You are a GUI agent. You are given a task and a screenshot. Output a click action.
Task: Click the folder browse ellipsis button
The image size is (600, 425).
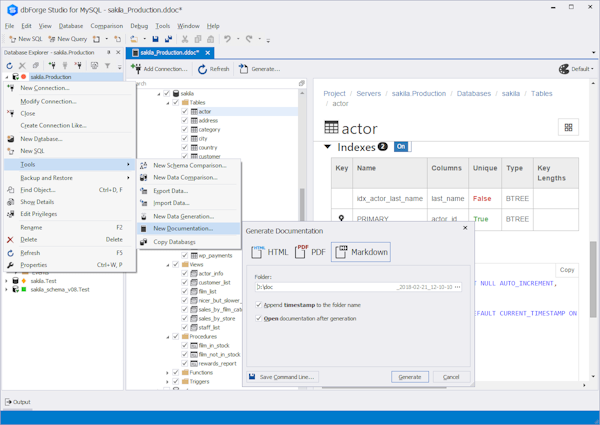(457, 287)
